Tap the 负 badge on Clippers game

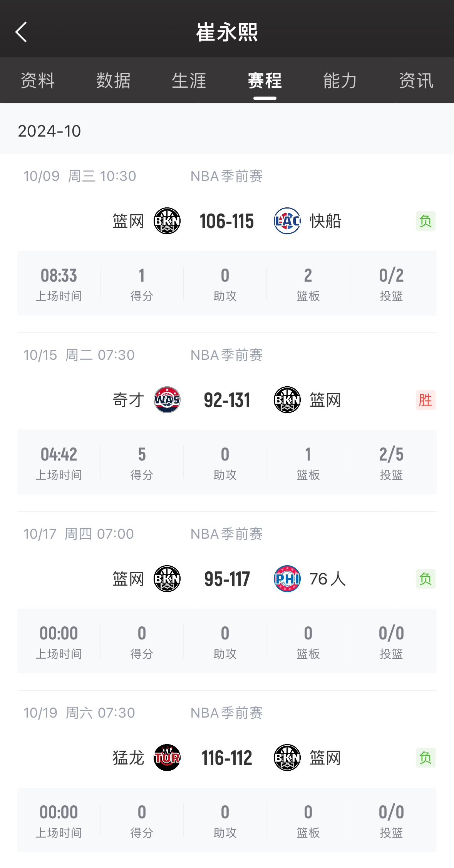(x=426, y=221)
